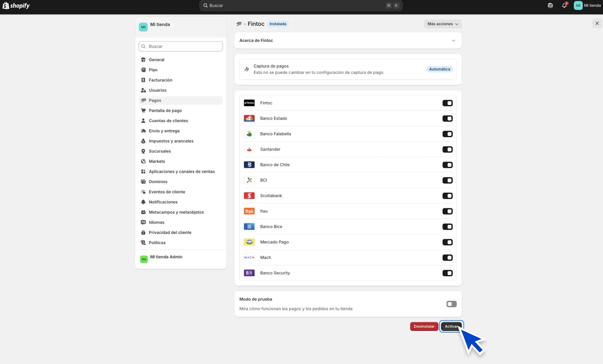Open the Sidekick assistant icon in top bar
Screen dimensions: 603x364
(550, 5)
